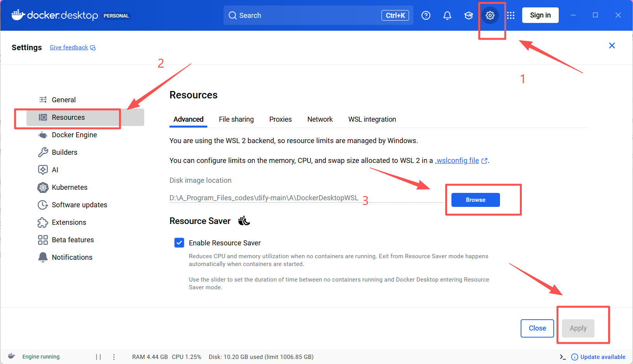The image size is (633, 364).
Task: Click Browse for disk image location
Action: pyautogui.click(x=476, y=200)
